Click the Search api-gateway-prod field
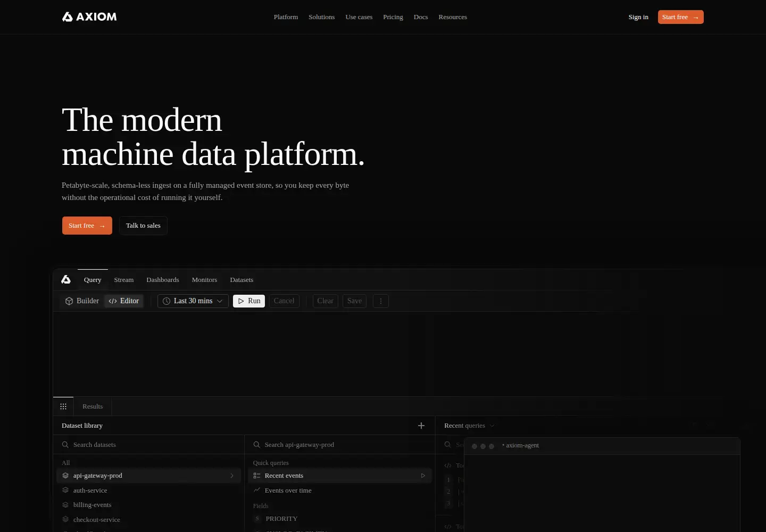 [340, 445]
